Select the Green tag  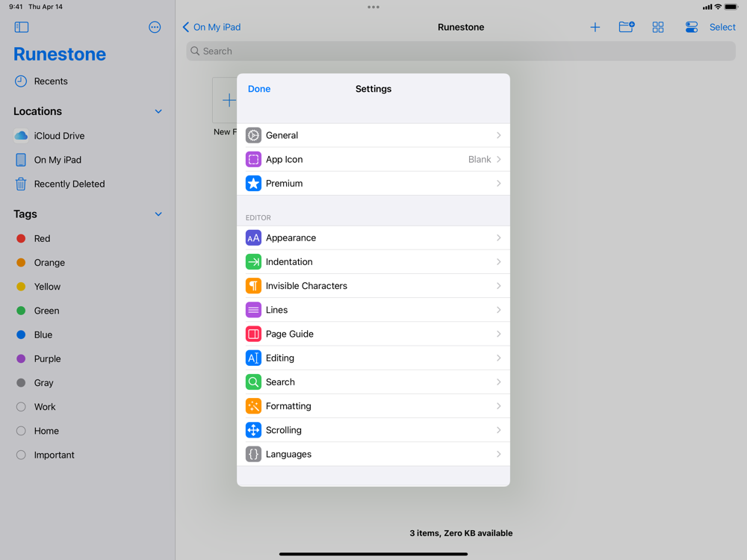pyautogui.click(x=88, y=311)
